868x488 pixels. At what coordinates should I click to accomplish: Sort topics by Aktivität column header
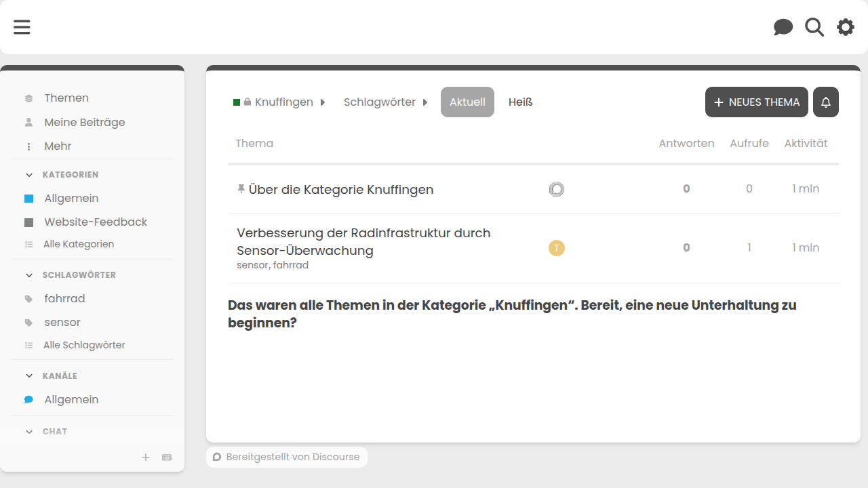coord(806,144)
